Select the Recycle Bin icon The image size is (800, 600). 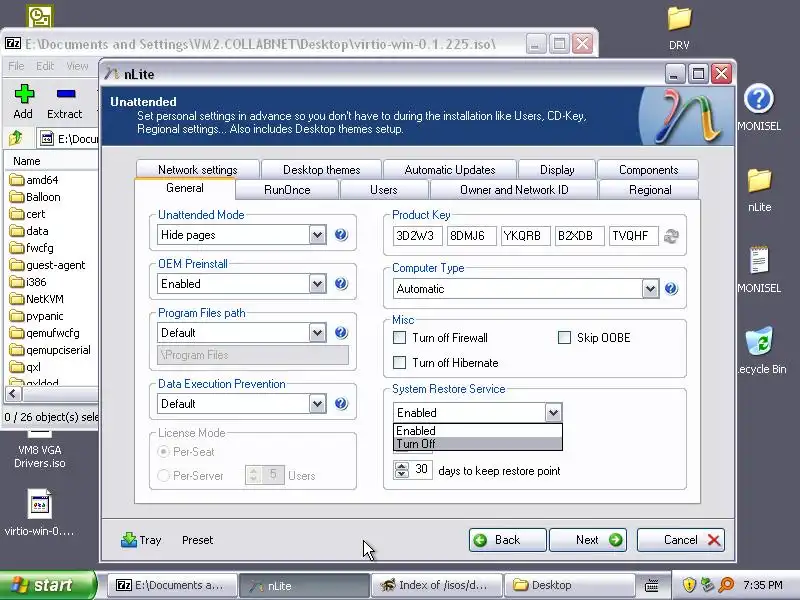(x=759, y=341)
